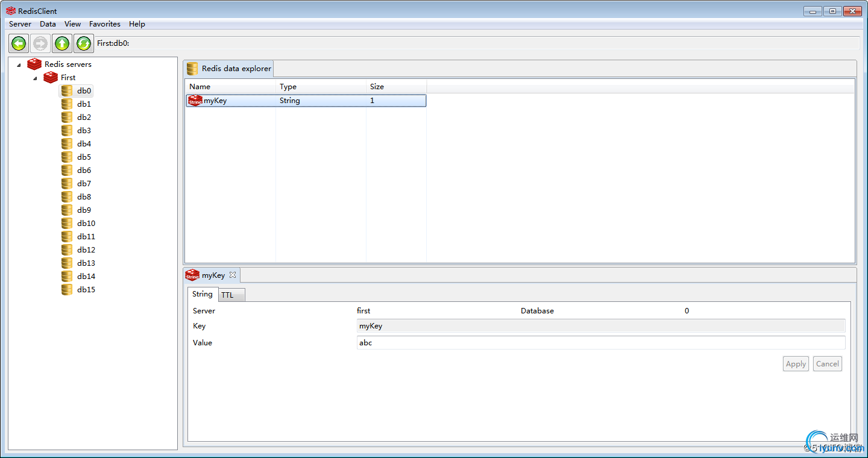The height and width of the screenshot is (458, 868).
Task: Select the db12 label in server tree
Action: 86,250
